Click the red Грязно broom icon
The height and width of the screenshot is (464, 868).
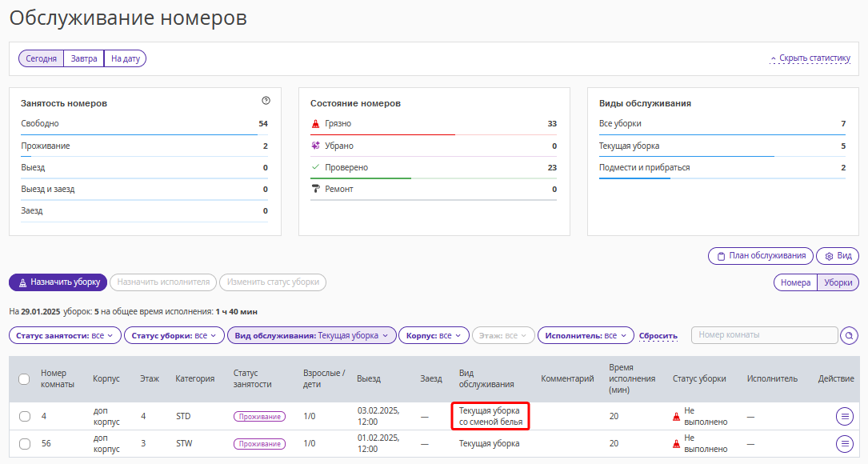[315, 123]
